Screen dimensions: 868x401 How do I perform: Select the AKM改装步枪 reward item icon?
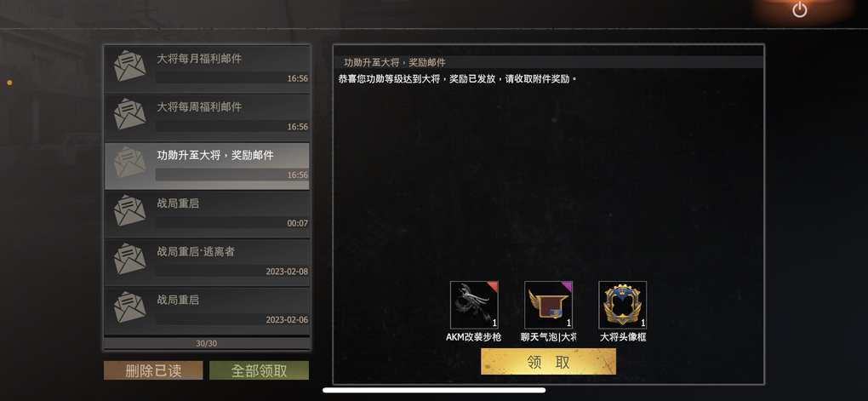[474, 305]
